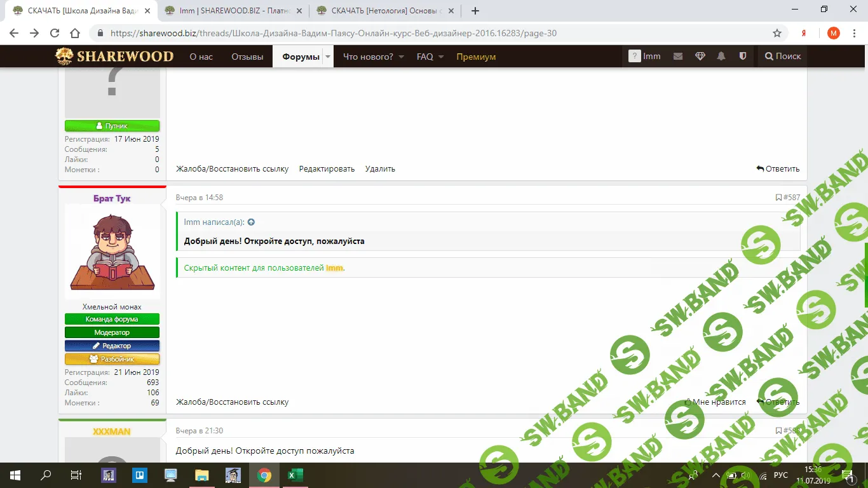Open the Форумы navigation tab
Screen dimensions: 868x488
pos(301,57)
